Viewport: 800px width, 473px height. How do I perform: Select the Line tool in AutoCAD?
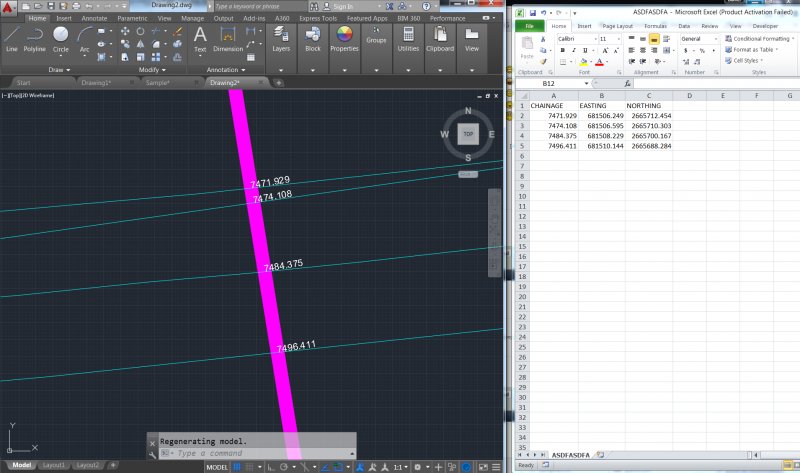(x=12, y=39)
